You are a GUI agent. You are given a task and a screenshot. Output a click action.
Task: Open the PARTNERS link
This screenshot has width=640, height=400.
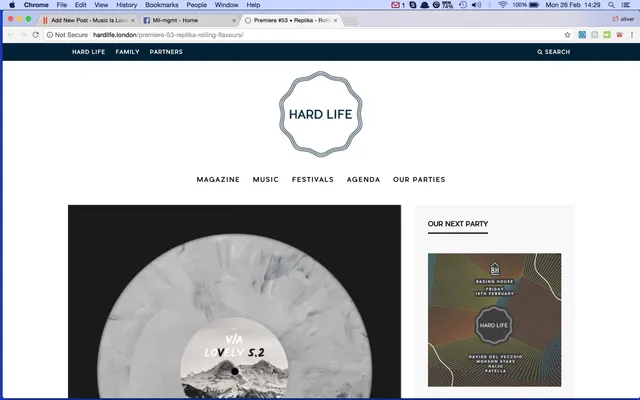pyautogui.click(x=166, y=52)
